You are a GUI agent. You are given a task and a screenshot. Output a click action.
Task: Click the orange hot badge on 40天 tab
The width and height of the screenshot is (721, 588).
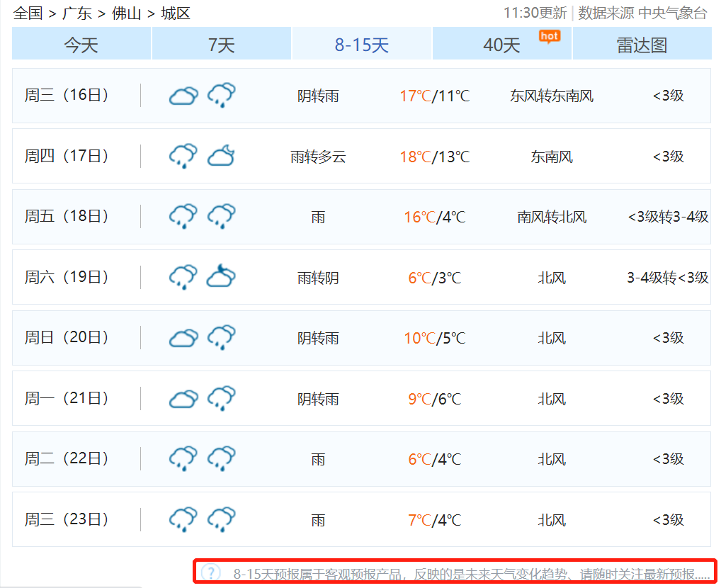point(549,36)
